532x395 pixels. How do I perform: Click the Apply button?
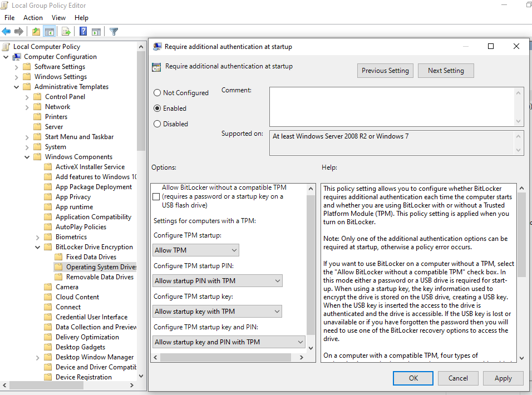pos(503,378)
